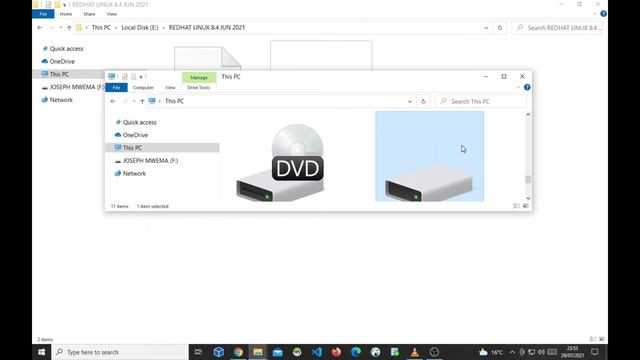Open Mail app from taskbar
This screenshot has height=360, width=640.
[x=278, y=352]
